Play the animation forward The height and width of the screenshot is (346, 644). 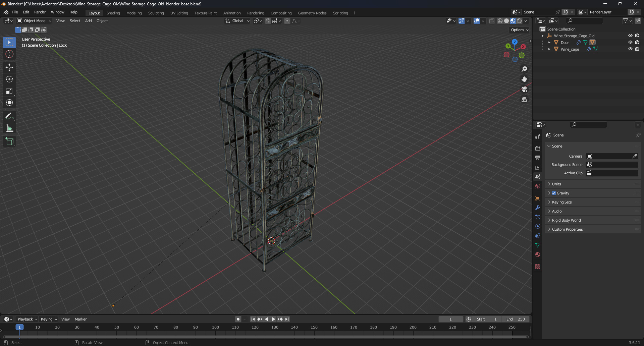pos(273,319)
